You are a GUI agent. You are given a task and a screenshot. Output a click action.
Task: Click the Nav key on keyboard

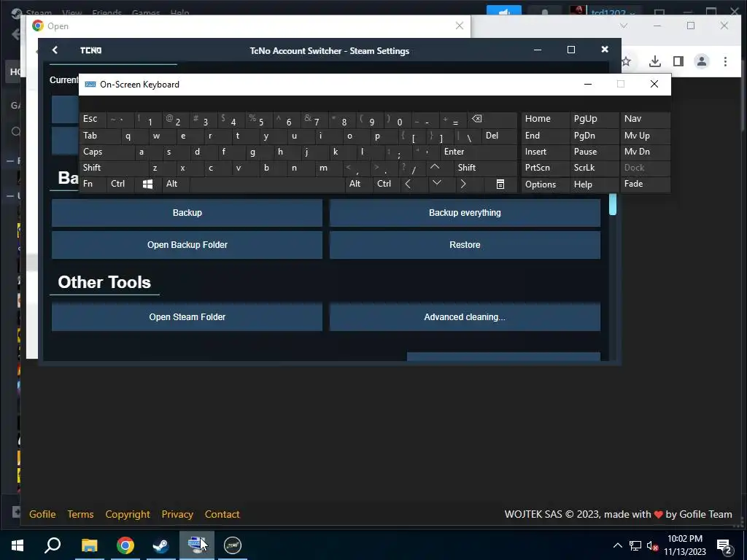645,119
